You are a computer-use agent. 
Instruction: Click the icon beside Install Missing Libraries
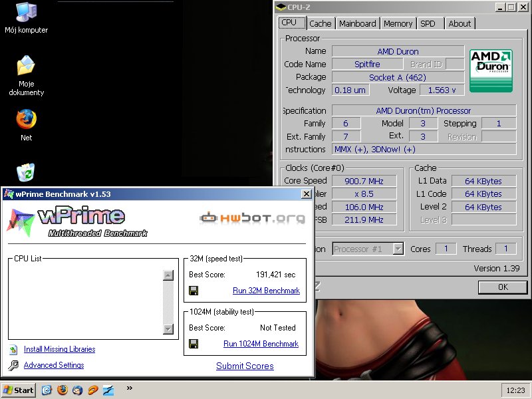pyautogui.click(x=13, y=349)
